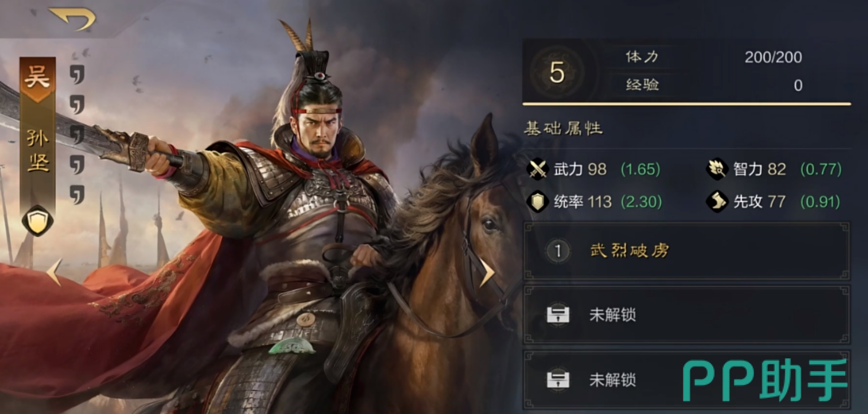
Task: Tap the boot 先攻 initiative icon
Action: (x=716, y=201)
